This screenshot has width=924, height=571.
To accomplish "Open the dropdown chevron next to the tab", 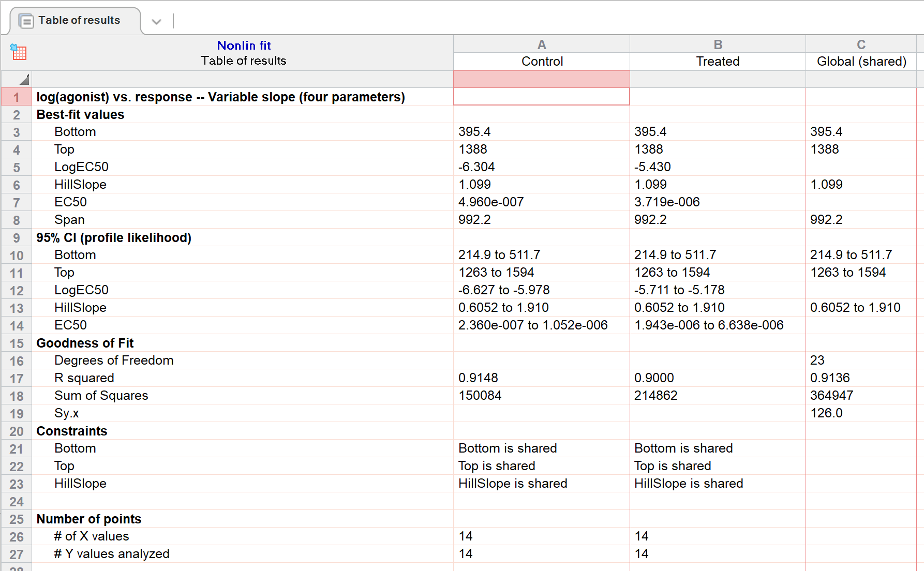I will click(156, 21).
